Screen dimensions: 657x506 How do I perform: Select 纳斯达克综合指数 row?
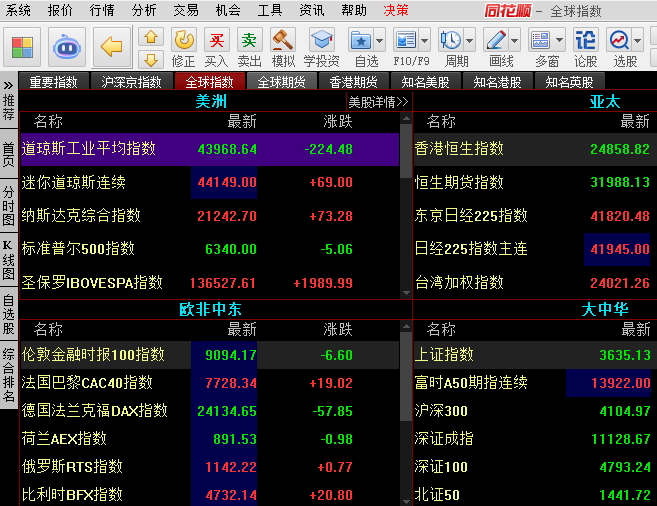(x=210, y=216)
